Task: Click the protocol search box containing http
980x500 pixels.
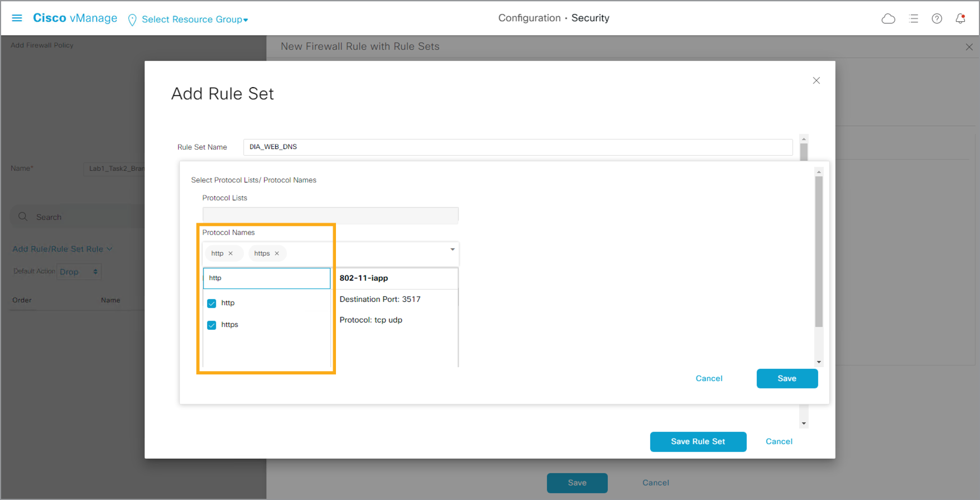Action: pyautogui.click(x=267, y=278)
